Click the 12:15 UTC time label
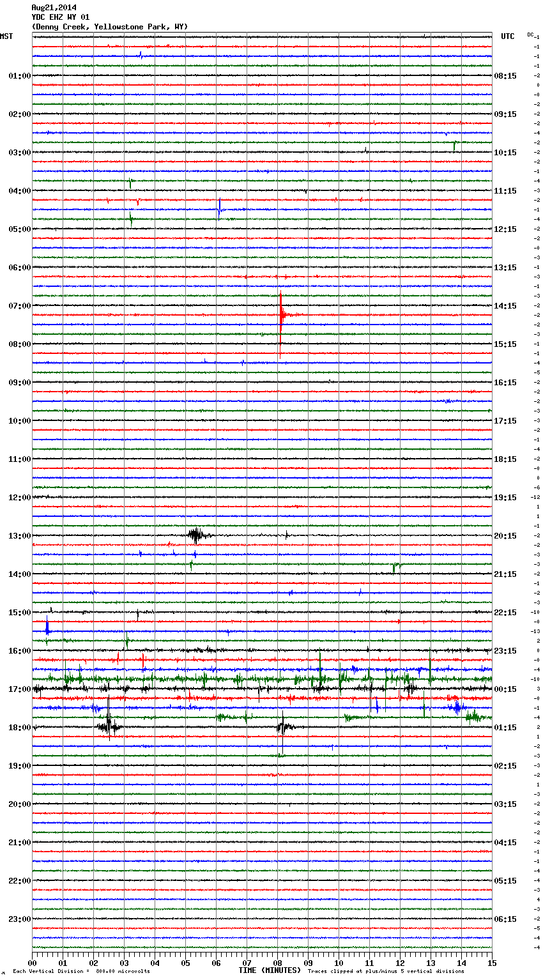543x980 pixels. click(x=505, y=229)
